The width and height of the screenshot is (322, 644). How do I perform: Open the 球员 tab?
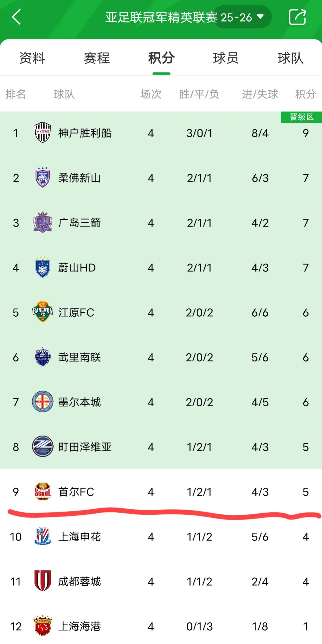coord(226,58)
